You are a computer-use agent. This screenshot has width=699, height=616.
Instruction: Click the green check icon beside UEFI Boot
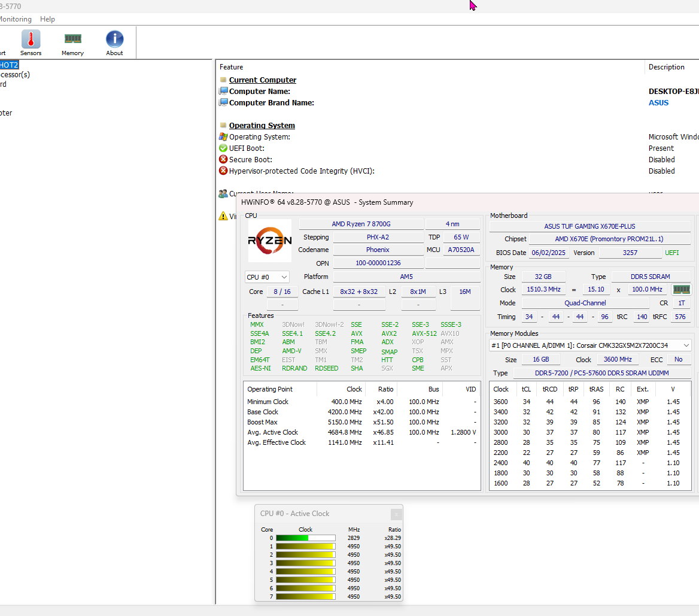click(x=223, y=148)
